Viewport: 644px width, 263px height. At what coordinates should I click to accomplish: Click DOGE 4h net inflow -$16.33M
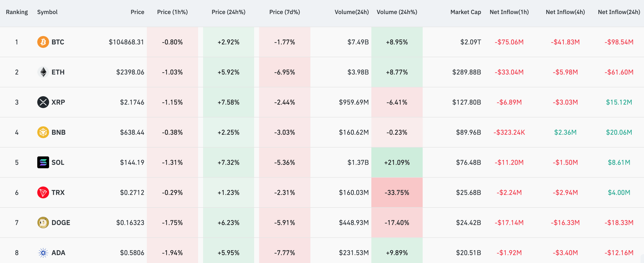coord(565,223)
